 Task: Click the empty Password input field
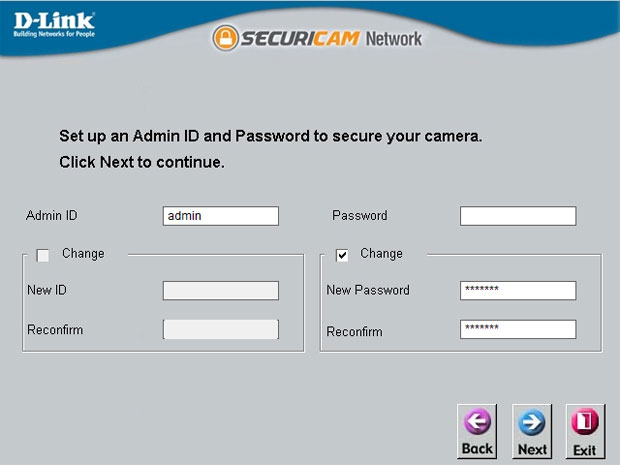coord(518,216)
